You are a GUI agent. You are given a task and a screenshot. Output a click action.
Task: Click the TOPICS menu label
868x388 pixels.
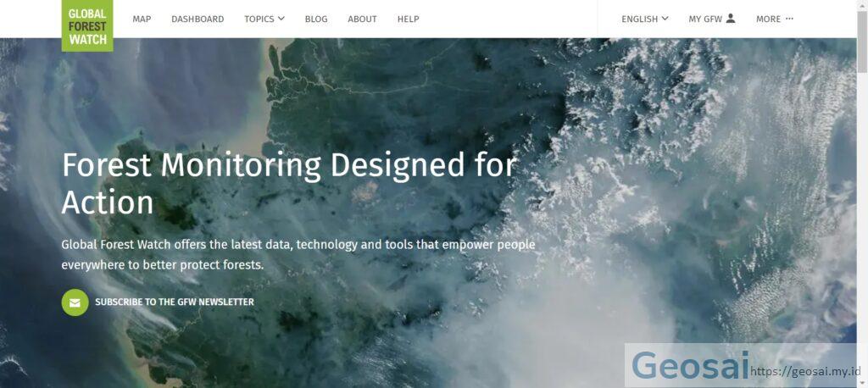pos(259,19)
